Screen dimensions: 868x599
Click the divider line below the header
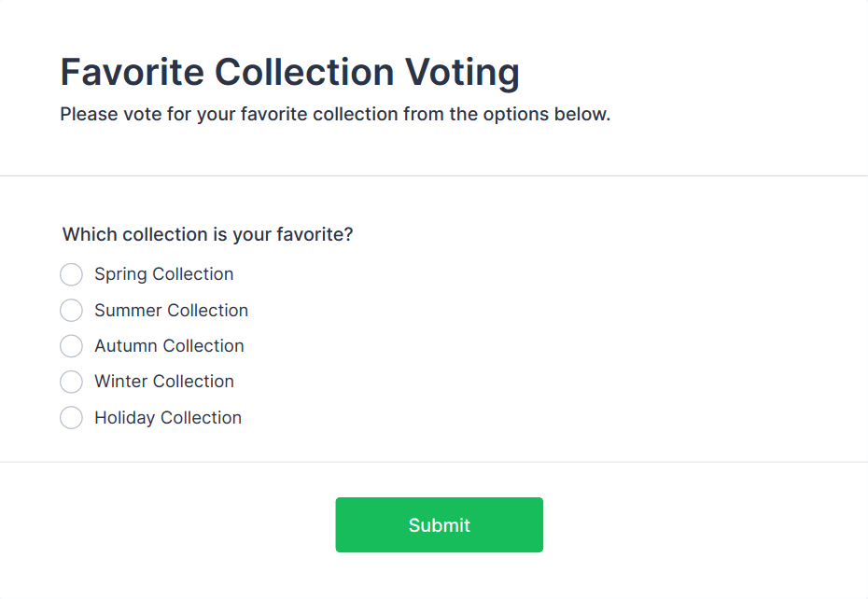click(434, 175)
